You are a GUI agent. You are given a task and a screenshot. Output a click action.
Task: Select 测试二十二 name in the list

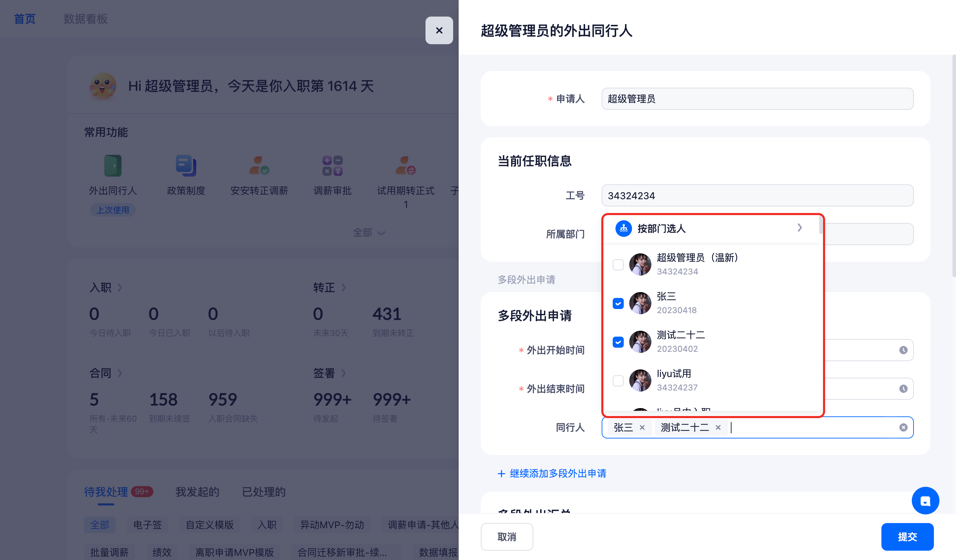pyautogui.click(x=681, y=335)
